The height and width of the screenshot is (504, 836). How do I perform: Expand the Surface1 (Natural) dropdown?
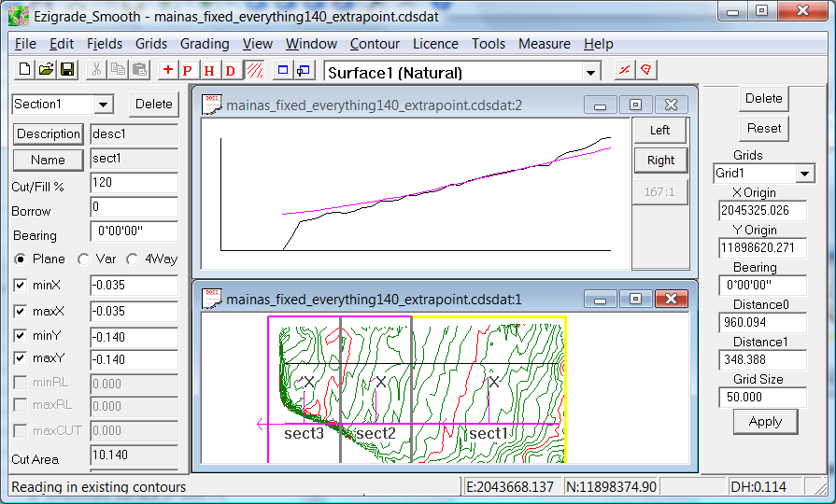[x=590, y=73]
